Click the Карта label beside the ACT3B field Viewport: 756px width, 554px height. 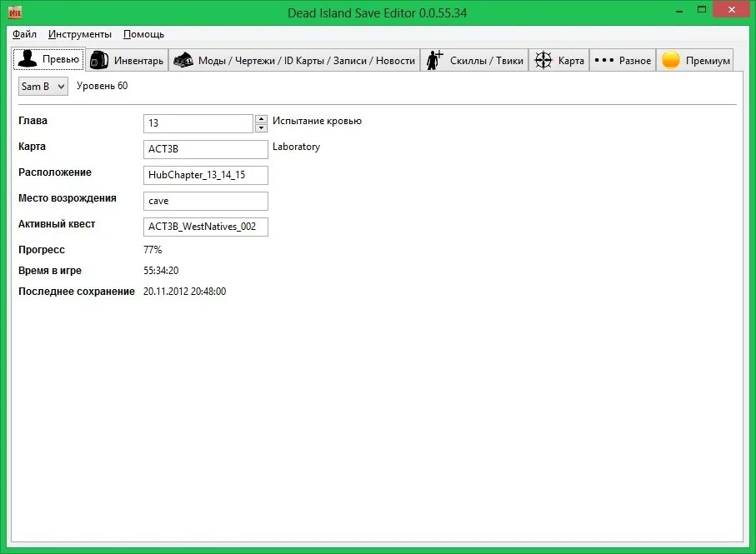pos(32,147)
